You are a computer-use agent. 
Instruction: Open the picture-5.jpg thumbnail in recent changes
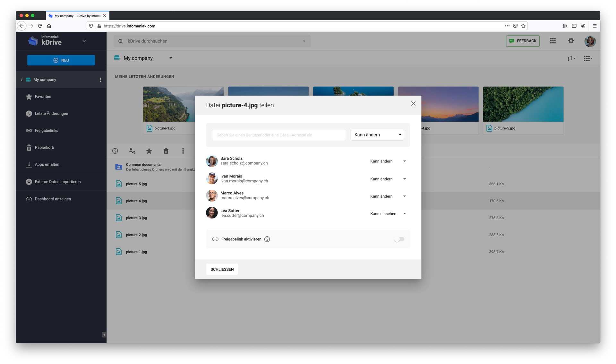pyautogui.click(x=523, y=110)
